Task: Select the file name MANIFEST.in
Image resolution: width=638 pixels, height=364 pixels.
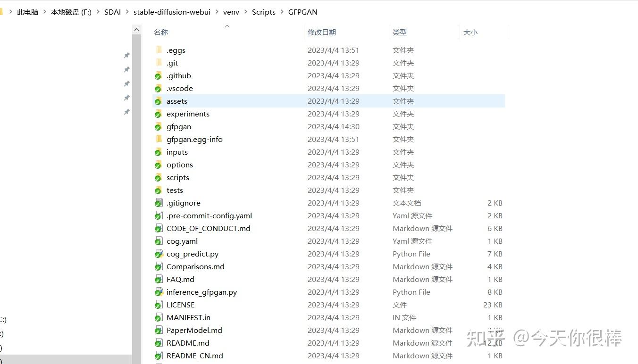Action: (x=188, y=317)
